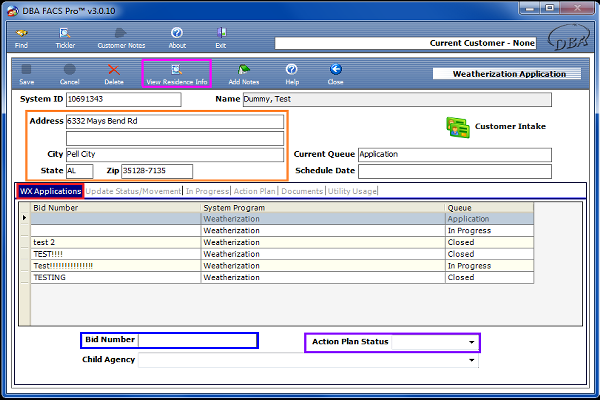Click the Save toolbar icon
Image resolution: width=600 pixels, height=400 pixels.
[26, 69]
